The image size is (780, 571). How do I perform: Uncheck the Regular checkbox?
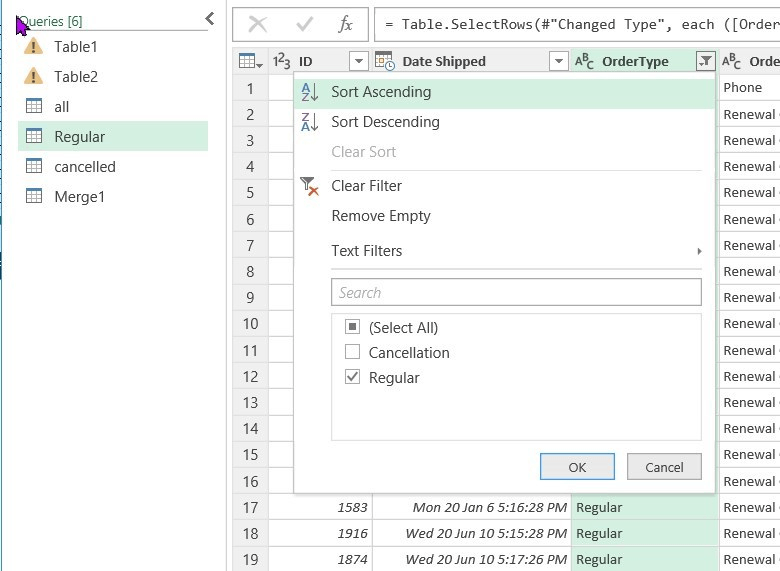click(x=352, y=377)
